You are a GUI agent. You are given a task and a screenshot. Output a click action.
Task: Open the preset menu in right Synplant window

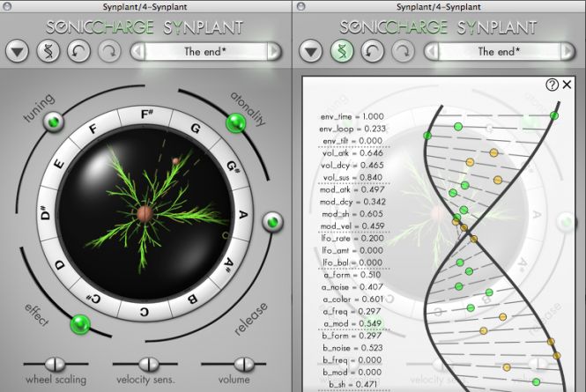pyautogui.click(x=310, y=51)
